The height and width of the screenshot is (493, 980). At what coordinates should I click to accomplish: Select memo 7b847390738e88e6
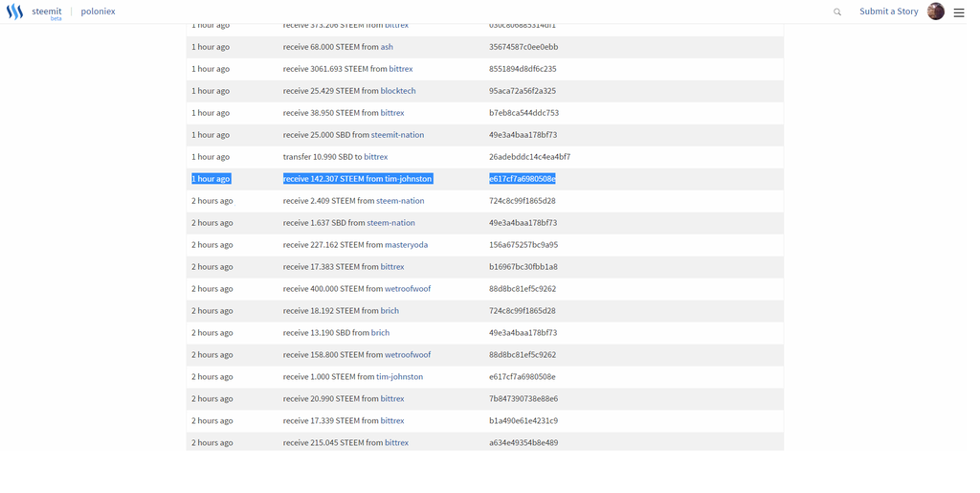click(523, 398)
